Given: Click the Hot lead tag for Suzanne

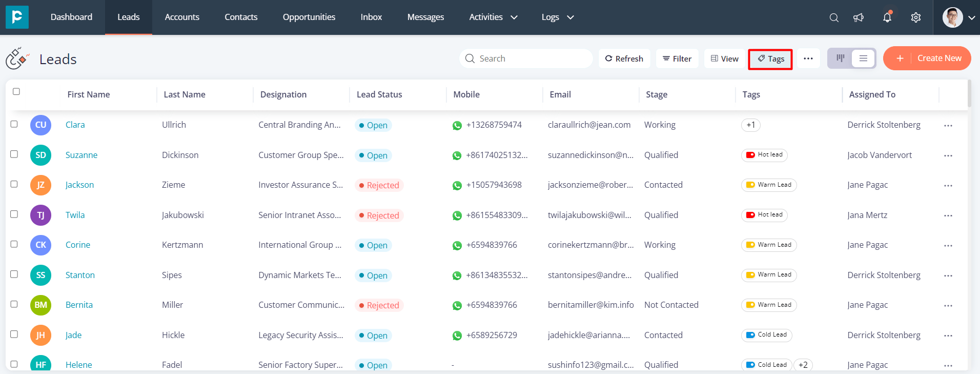Looking at the screenshot, I should pos(764,155).
